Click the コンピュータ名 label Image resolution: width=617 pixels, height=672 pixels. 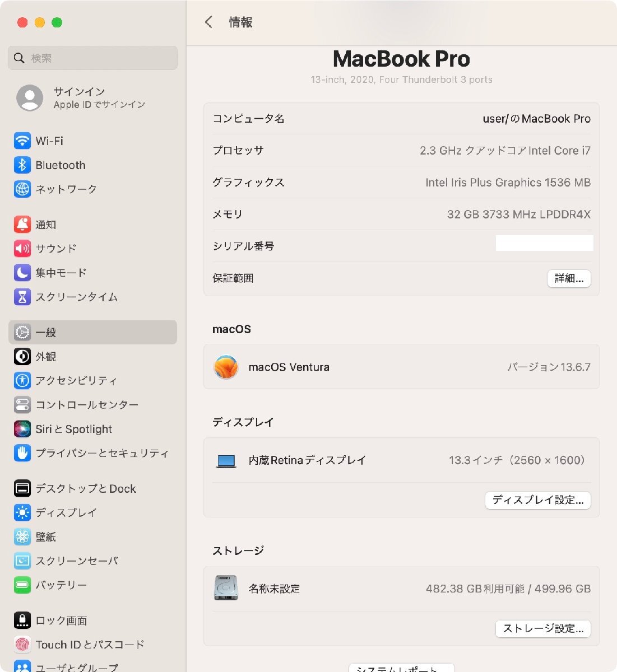(x=248, y=119)
